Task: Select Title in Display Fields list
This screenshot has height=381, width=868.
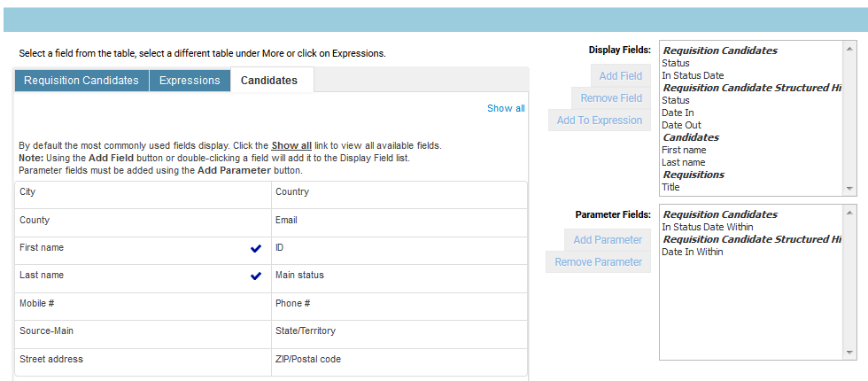Action: click(670, 187)
